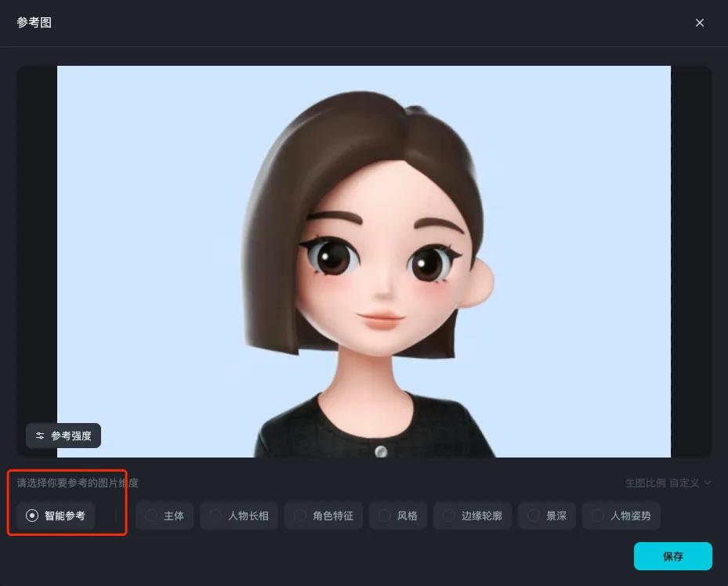Select the 人物长相 reference option
The height and width of the screenshot is (586, 728).
[x=238, y=515]
